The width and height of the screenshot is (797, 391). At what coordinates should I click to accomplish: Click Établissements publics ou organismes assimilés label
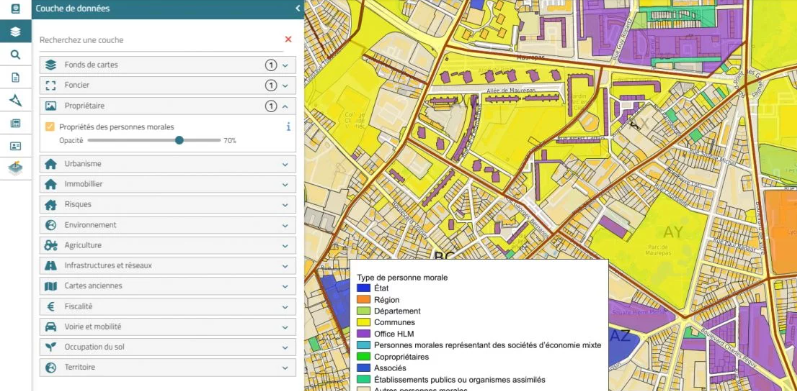pyautogui.click(x=460, y=380)
